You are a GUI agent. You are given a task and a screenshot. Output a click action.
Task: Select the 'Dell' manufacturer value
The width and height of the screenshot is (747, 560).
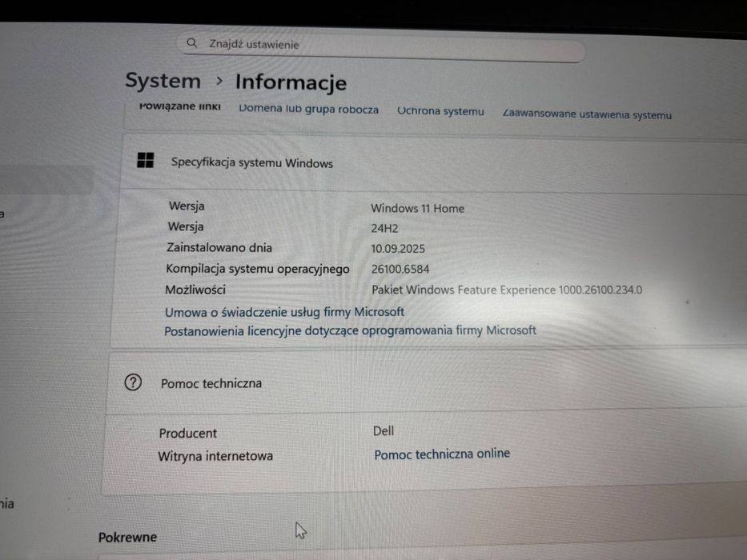[x=383, y=431]
